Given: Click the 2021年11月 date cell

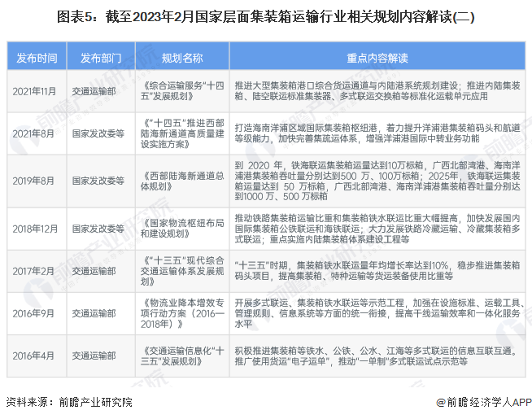Looking at the screenshot, I should [34, 91].
